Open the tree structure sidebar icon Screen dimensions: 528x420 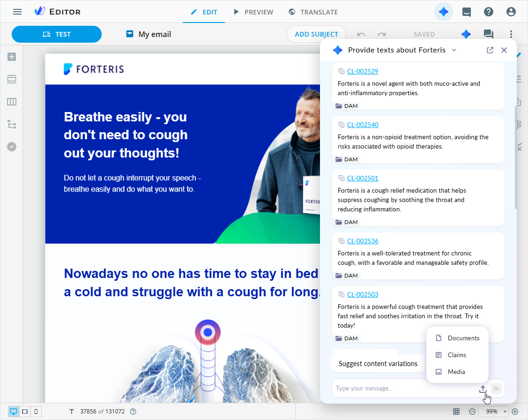12,124
